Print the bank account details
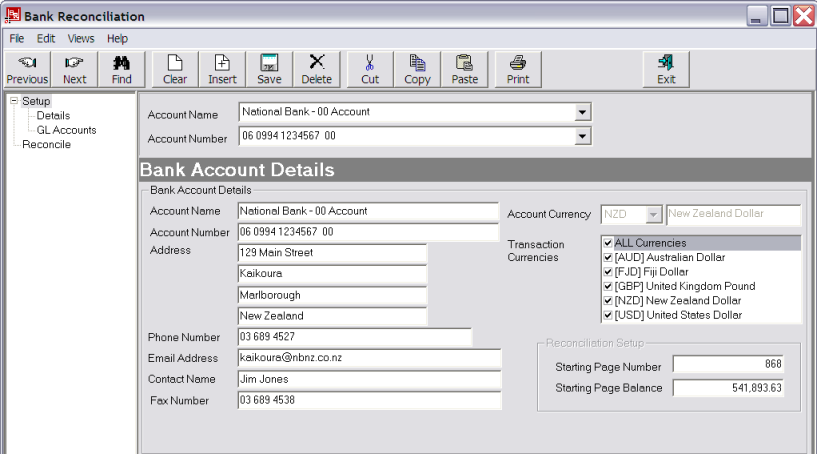This screenshot has height=454, width=817. 518,69
